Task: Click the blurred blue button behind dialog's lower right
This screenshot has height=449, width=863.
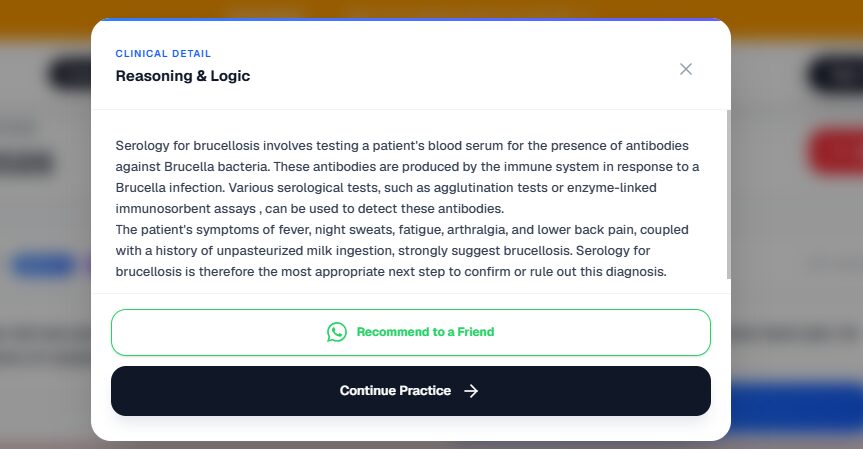Action: pyautogui.click(x=797, y=406)
